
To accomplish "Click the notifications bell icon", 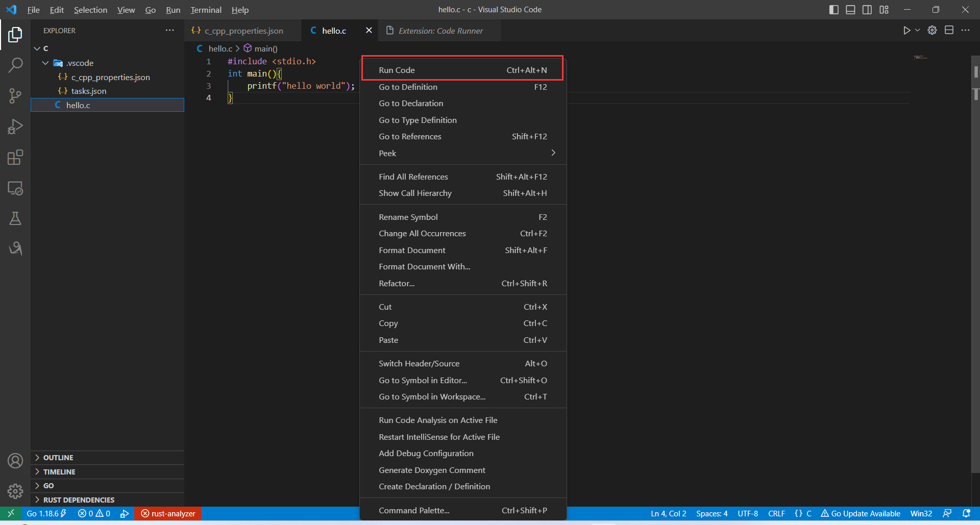I will pyautogui.click(x=966, y=513).
